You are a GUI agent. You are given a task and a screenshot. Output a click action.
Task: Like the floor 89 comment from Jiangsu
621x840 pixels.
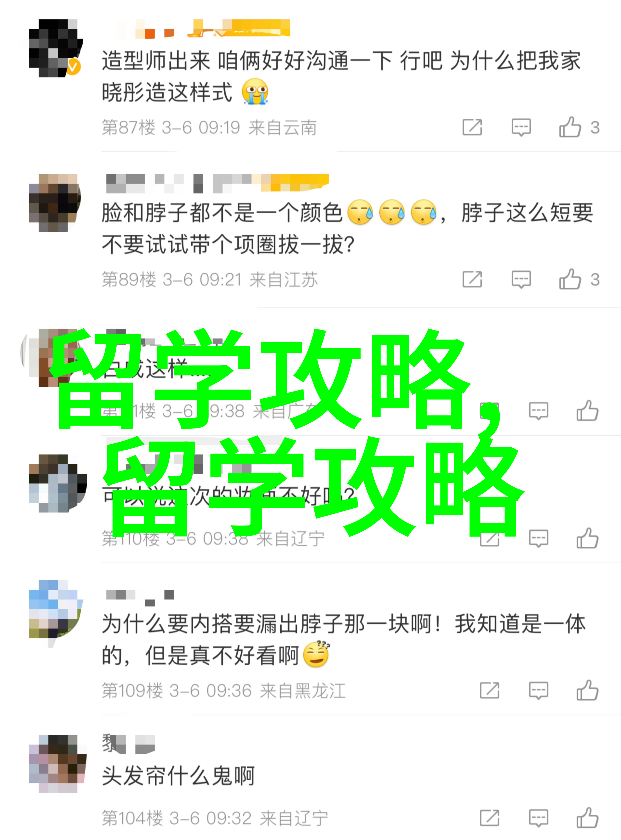pos(570,280)
